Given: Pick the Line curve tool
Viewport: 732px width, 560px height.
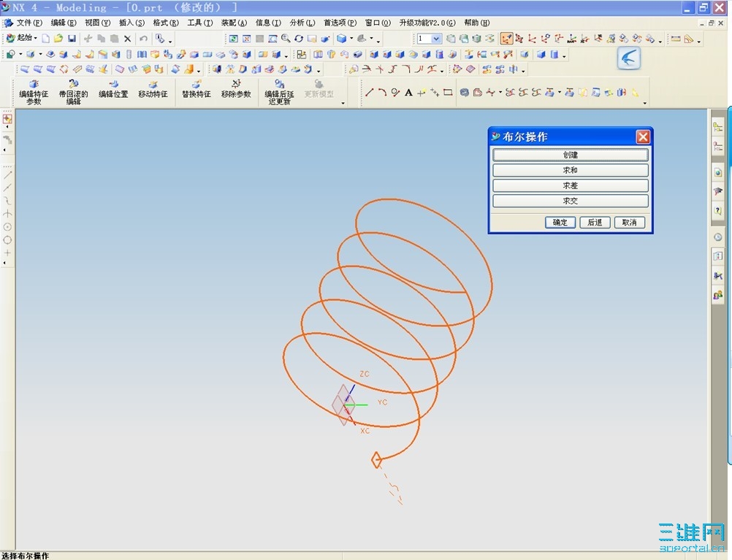Looking at the screenshot, I should 369,93.
